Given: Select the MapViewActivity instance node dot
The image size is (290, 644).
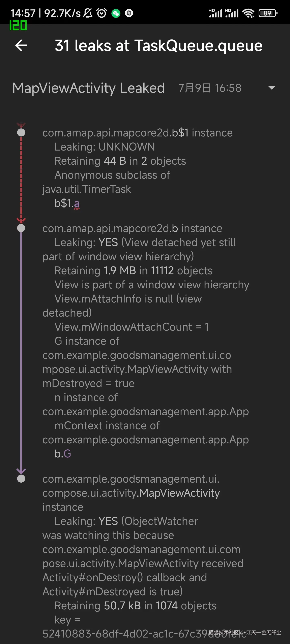Looking at the screenshot, I should [21, 479].
